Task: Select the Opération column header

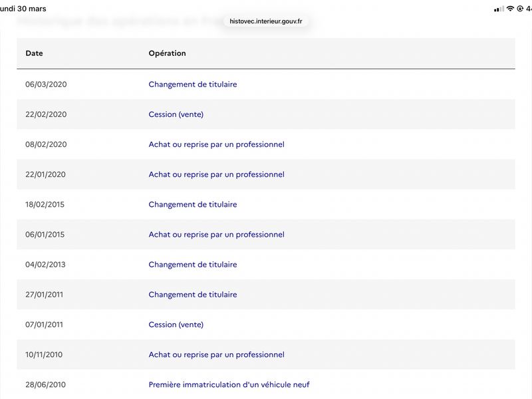Action: pos(167,53)
